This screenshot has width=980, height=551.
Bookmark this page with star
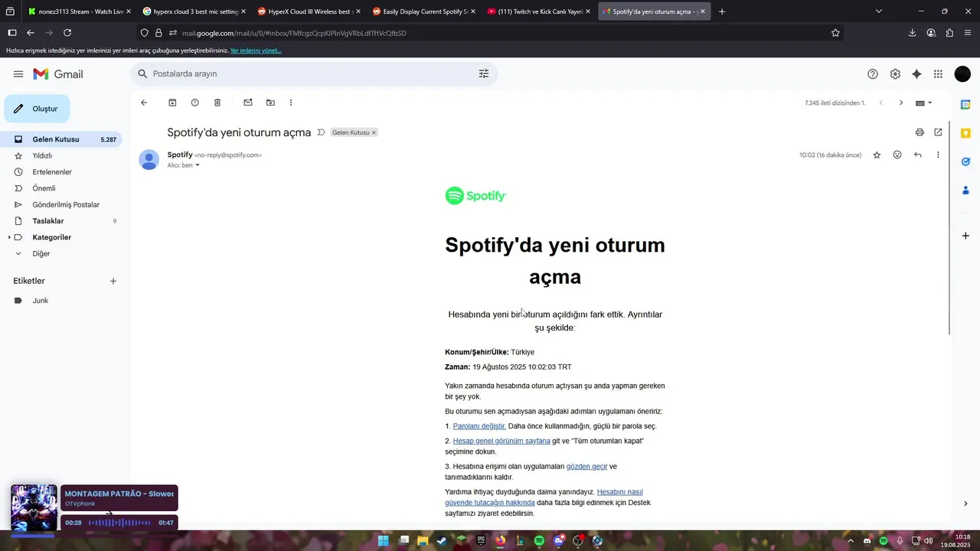pos(835,33)
